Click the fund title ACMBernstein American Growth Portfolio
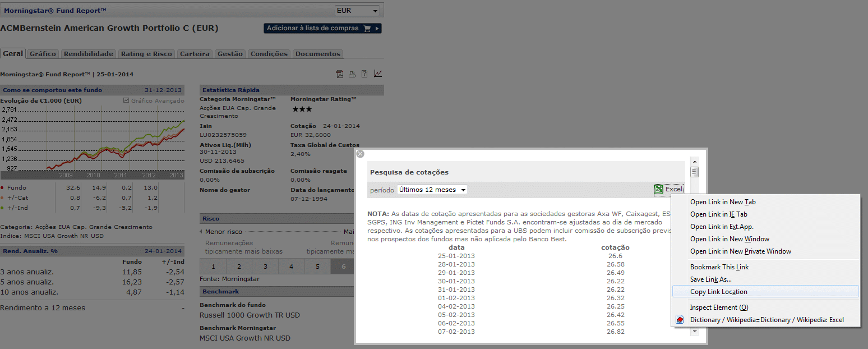 coord(109,28)
